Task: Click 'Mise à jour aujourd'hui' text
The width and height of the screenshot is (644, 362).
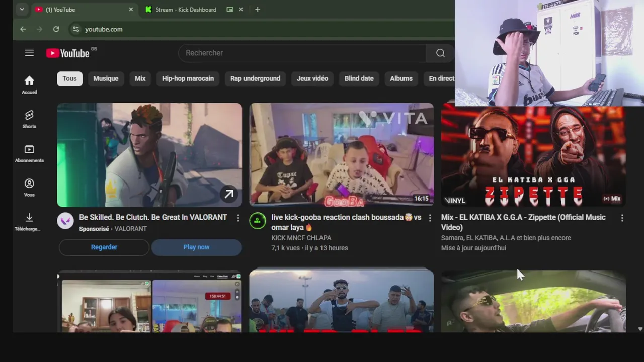Action: 473,248
